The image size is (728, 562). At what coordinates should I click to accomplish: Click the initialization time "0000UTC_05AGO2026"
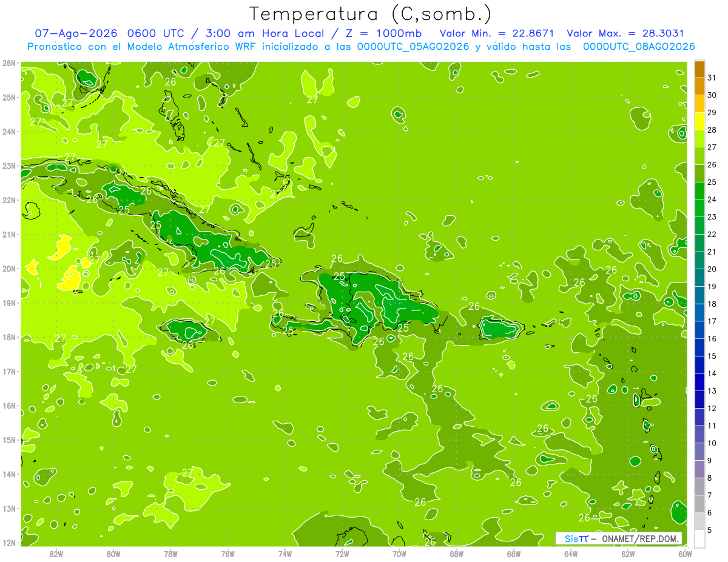coord(413,47)
